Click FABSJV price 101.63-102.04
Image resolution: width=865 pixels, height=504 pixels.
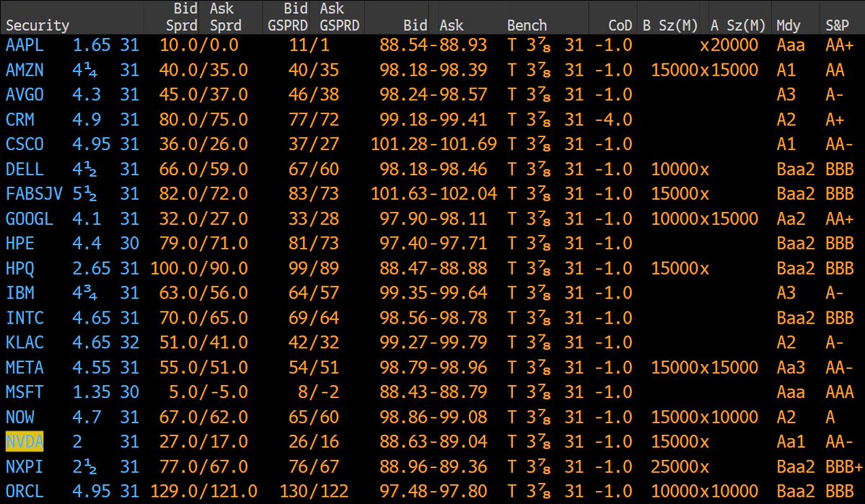click(x=434, y=194)
